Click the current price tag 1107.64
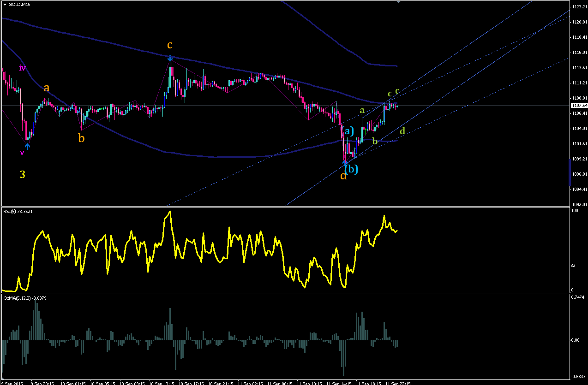Viewport: 588px width, 385px height. coord(578,106)
